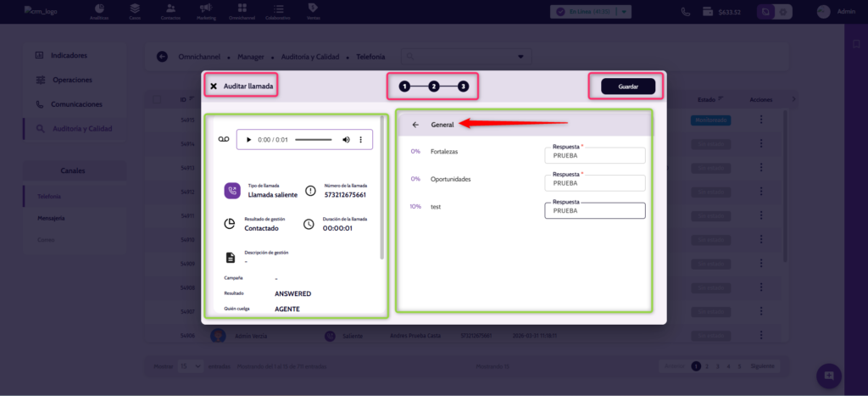Click the outgoing call type icon
Viewport: 868px width, 396px height.
pos(231,191)
